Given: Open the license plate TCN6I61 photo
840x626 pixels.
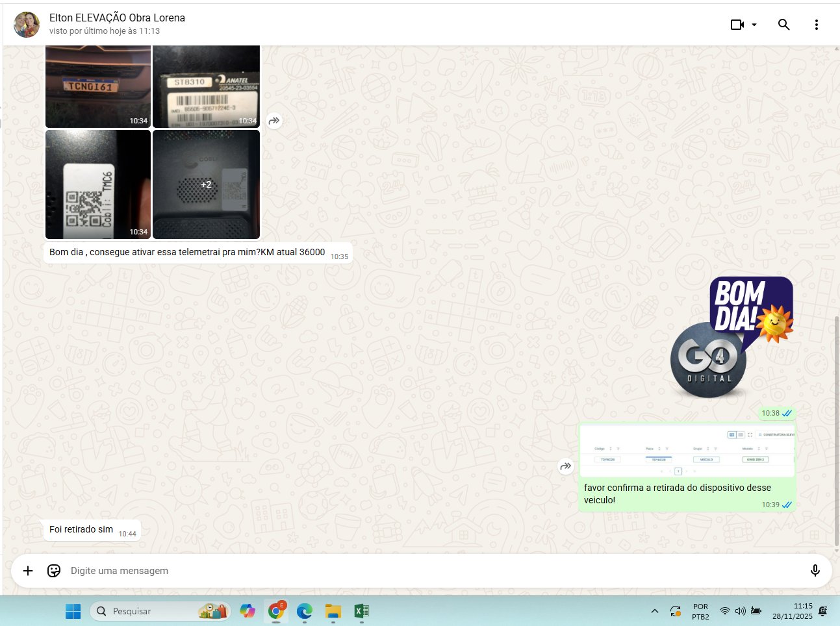Looking at the screenshot, I should point(98,86).
